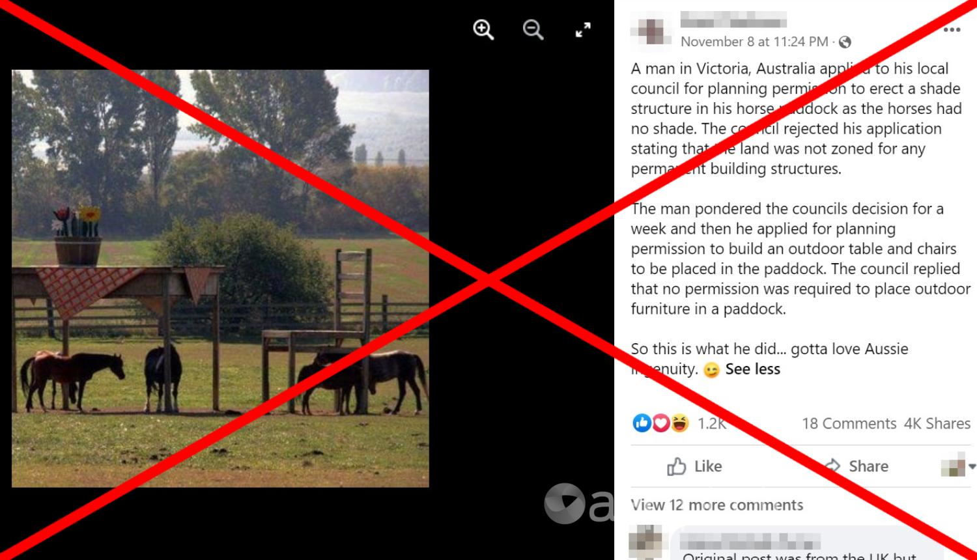Open the post options three-dot menu
Image resolution: width=977 pixels, height=560 pixels.
[x=952, y=29]
